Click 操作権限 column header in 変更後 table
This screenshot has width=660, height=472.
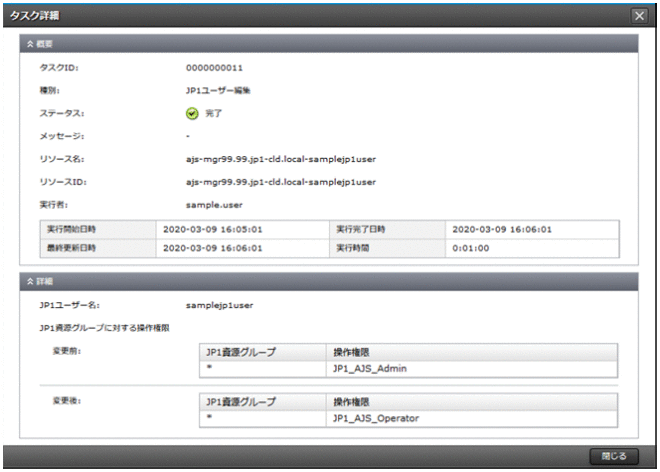coord(472,402)
